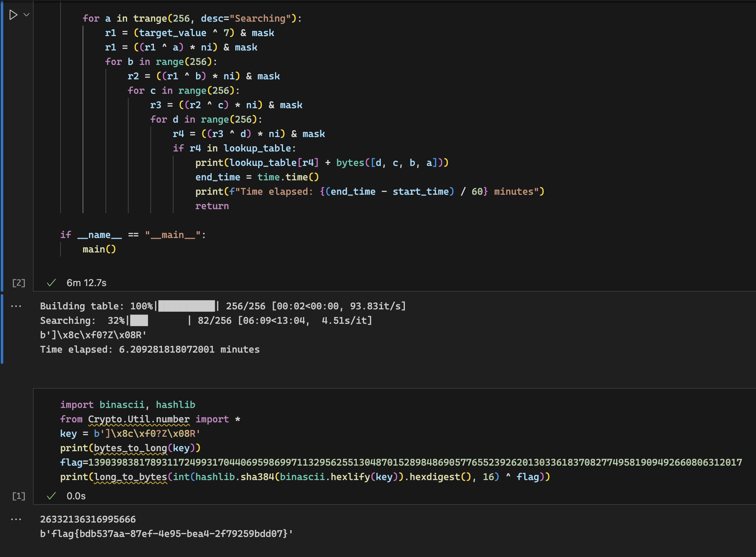Image resolution: width=756 pixels, height=557 pixels.
Task: Click the 'for d in range(256):' line
Action: pos(206,119)
